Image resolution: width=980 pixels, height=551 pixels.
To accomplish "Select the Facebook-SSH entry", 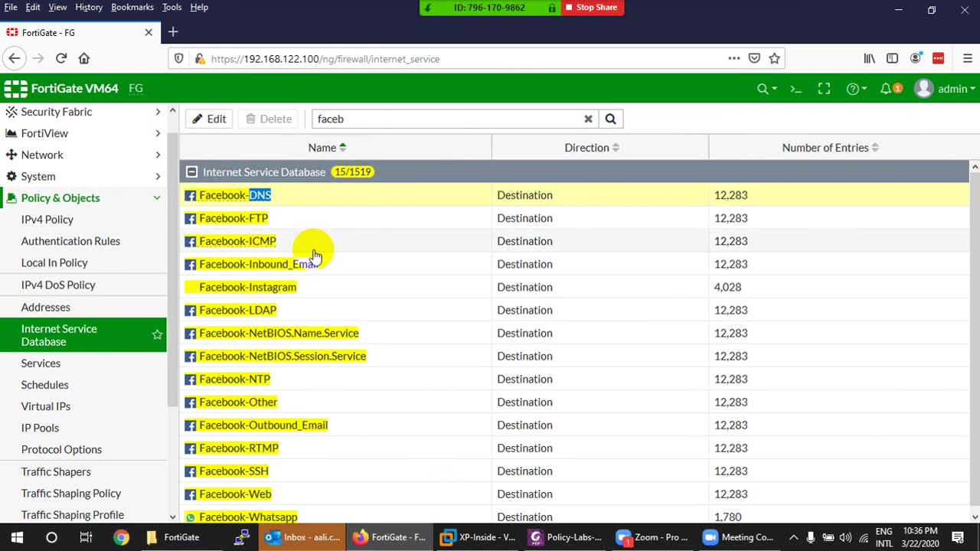I will [234, 471].
